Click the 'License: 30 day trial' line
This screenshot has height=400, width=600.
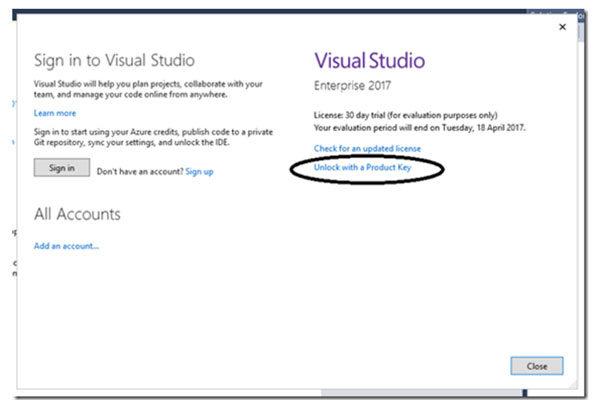406,115
